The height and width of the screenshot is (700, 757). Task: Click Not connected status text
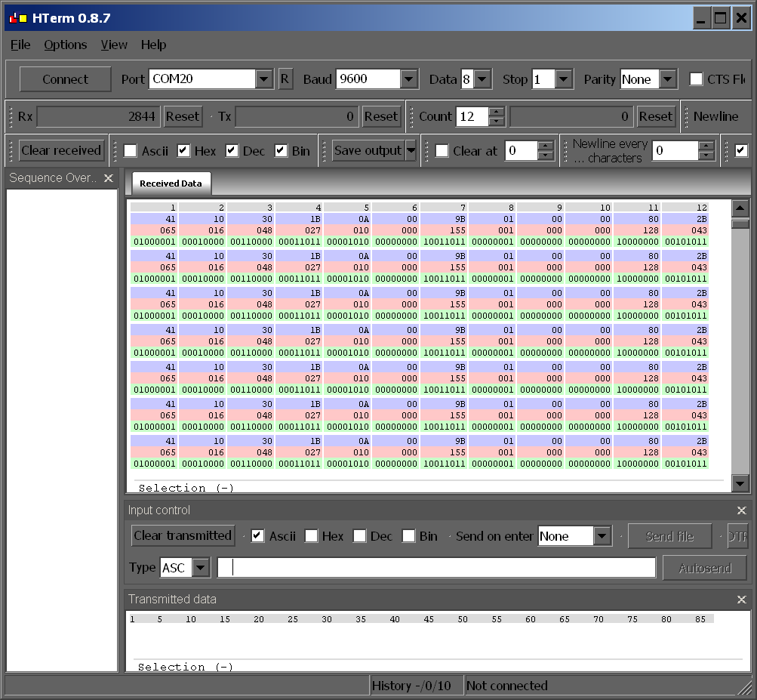click(507, 686)
